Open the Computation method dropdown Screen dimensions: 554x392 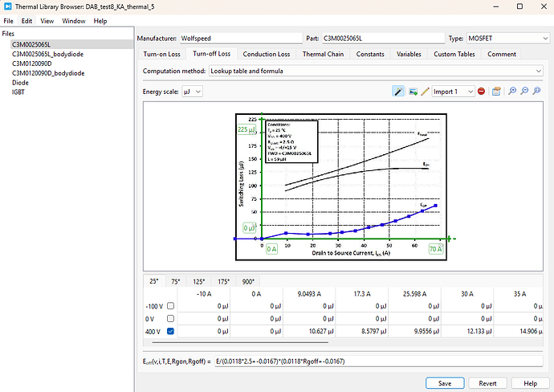pos(376,71)
